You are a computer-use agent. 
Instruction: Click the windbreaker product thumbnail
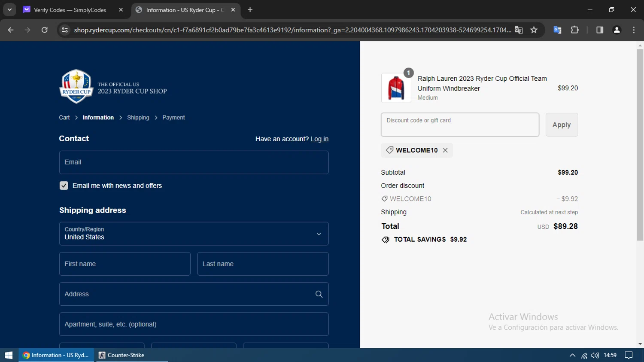[396, 88]
